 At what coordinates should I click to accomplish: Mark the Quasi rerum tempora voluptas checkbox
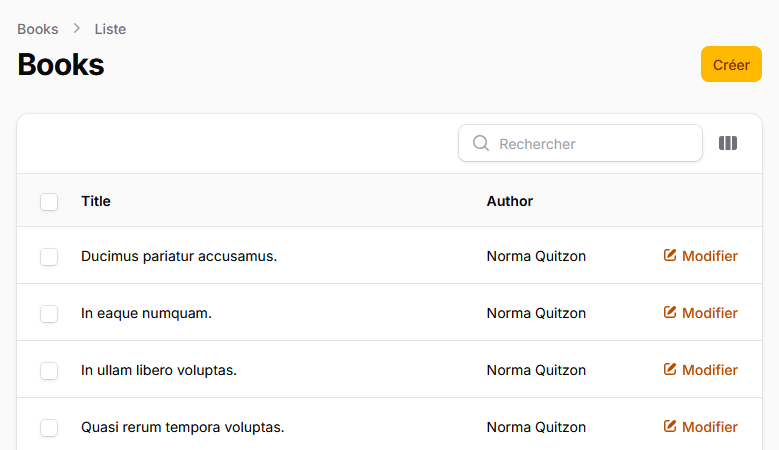[49, 428]
